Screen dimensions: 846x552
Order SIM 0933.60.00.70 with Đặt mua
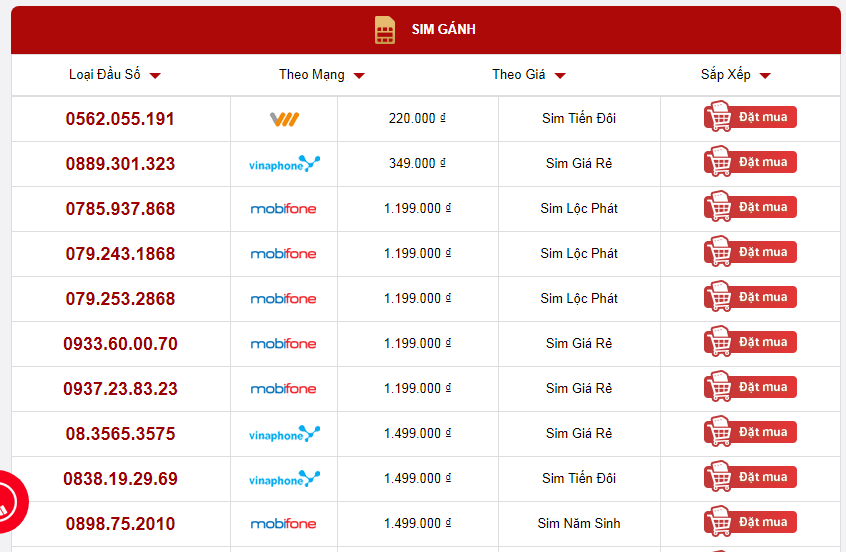point(750,342)
